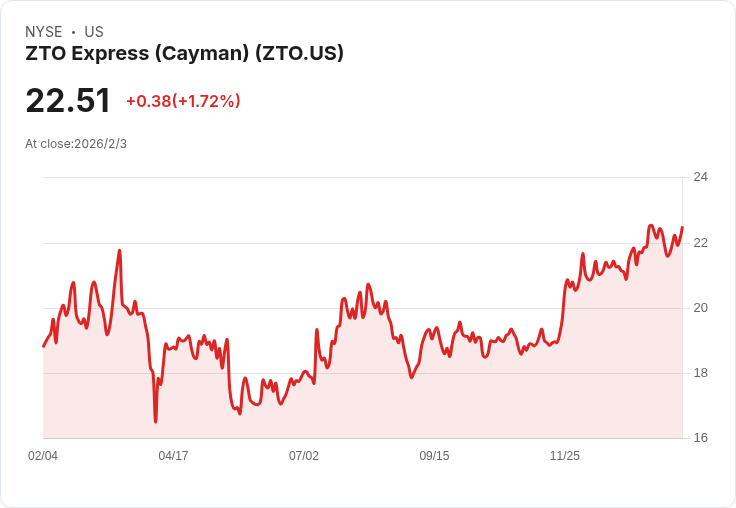Select the 02/04 date on x-axis

43,455
